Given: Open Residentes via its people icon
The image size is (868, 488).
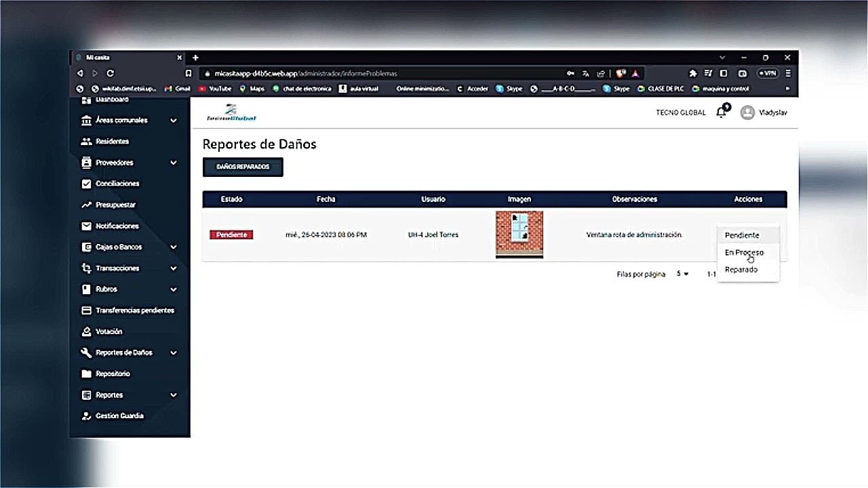Looking at the screenshot, I should point(86,141).
